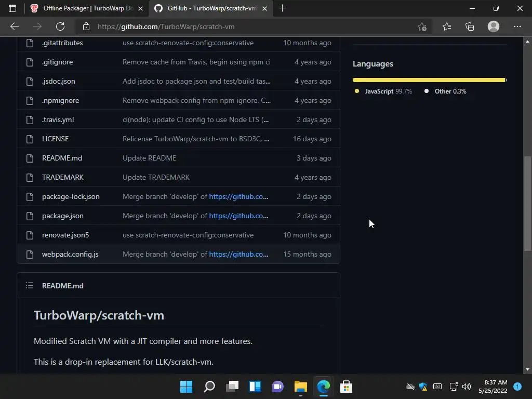532x399 pixels.
Task: Open the TRADEMARK file
Action: [63, 177]
